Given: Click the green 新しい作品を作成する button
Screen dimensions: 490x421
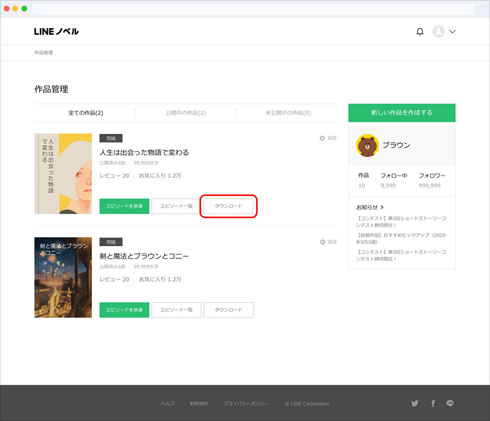Looking at the screenshot, I should (x=402, y=113).
